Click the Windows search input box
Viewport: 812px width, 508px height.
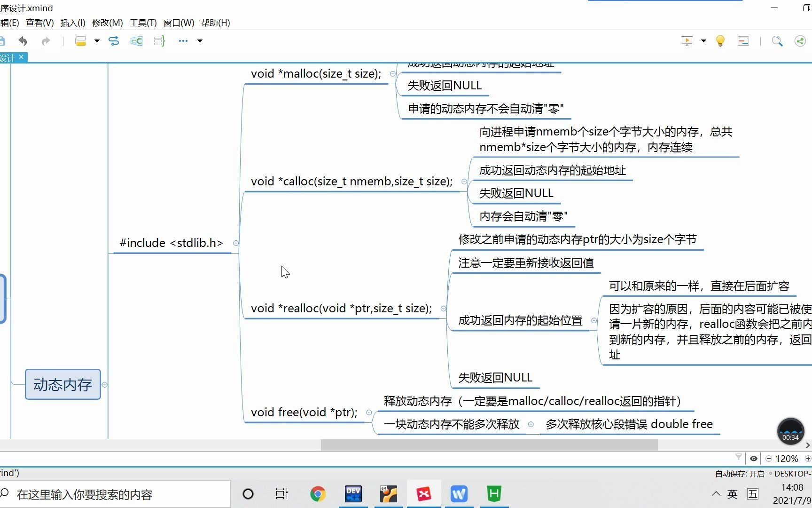[x=115, y=494]
